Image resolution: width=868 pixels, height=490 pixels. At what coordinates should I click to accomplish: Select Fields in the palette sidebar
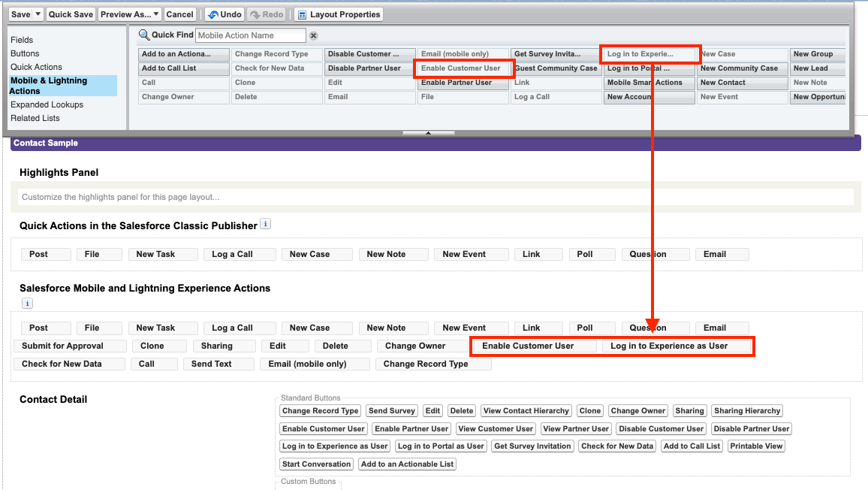[x=22, y=40]
